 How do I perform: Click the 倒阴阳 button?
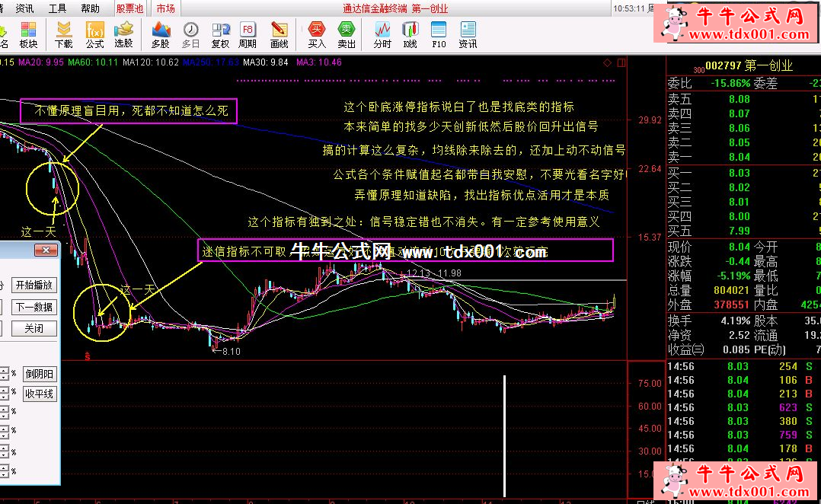(40, 374)
